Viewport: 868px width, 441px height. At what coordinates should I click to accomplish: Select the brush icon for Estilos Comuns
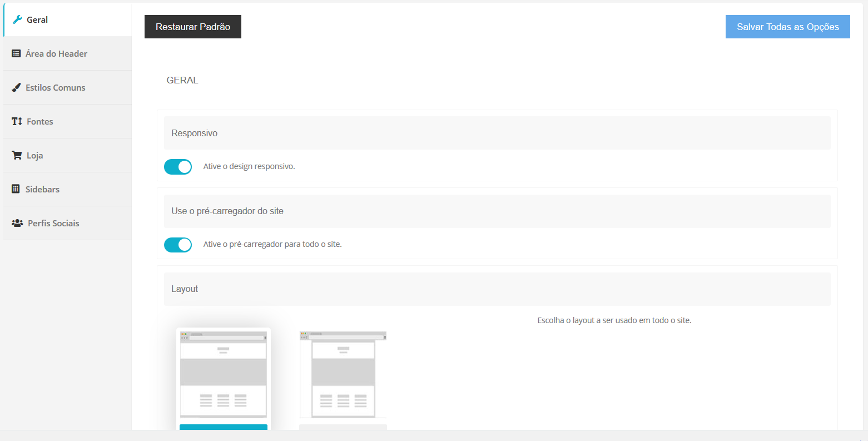pyautogui.click(x=16, y=87)
